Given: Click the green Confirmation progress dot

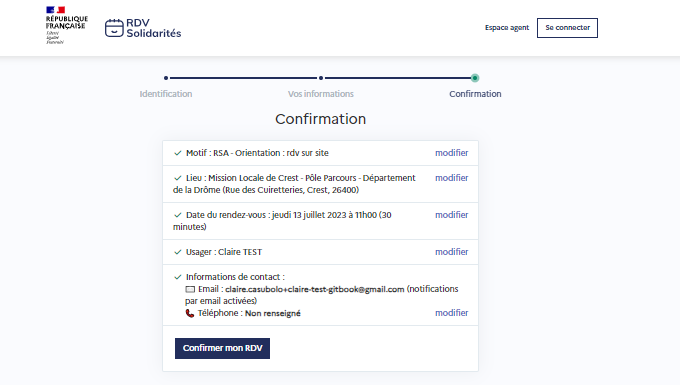Looking at the screenshot, I should (x=475, y=78).
